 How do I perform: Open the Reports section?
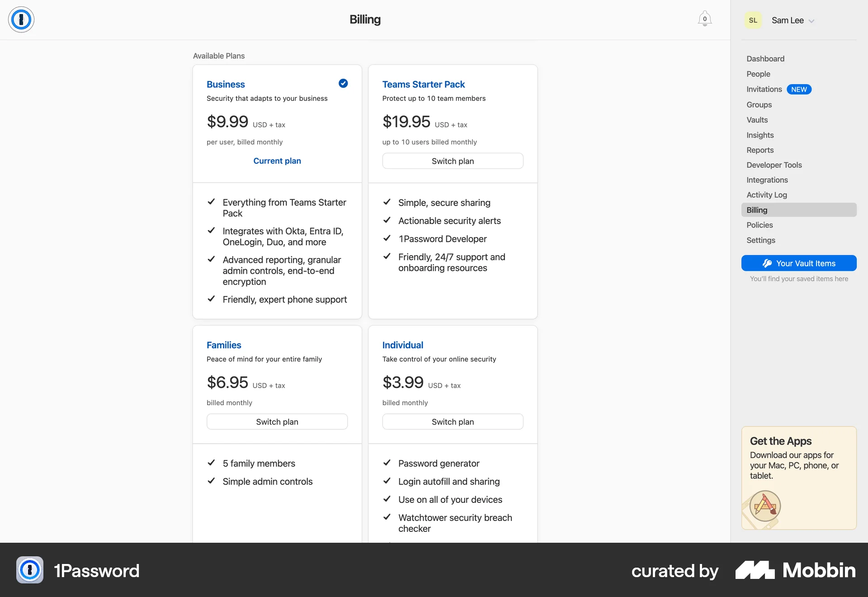[760, 150]
